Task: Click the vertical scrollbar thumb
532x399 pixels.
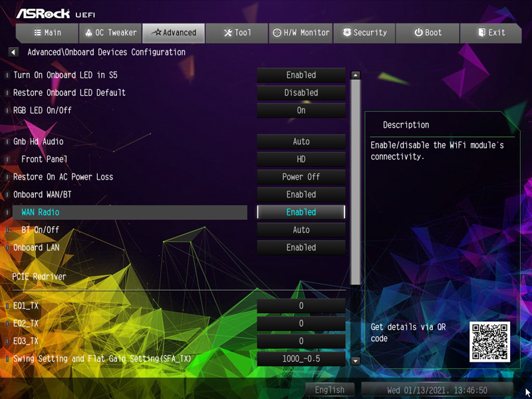Action: pyautogui.click(x=355, y=182)
